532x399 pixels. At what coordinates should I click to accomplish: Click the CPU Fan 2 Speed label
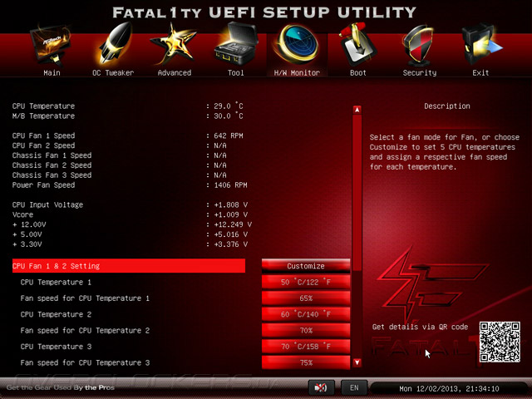click(x=43, y=145)
